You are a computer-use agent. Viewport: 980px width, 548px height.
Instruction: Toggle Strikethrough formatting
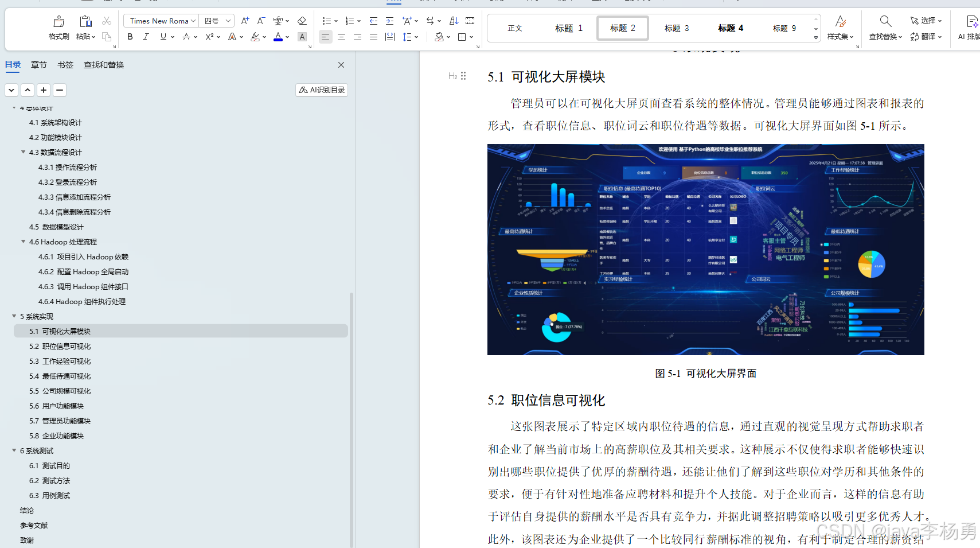pyautogui.click(x=186, y=37)
